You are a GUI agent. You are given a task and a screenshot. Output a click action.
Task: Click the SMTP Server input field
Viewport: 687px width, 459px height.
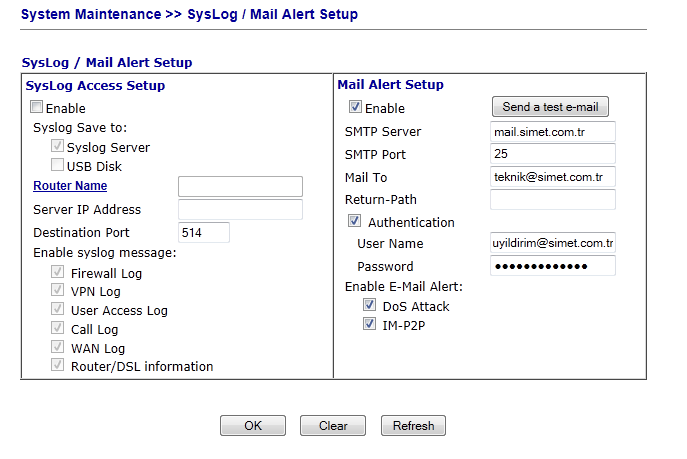pyautogui.click(x=552, y=131)
